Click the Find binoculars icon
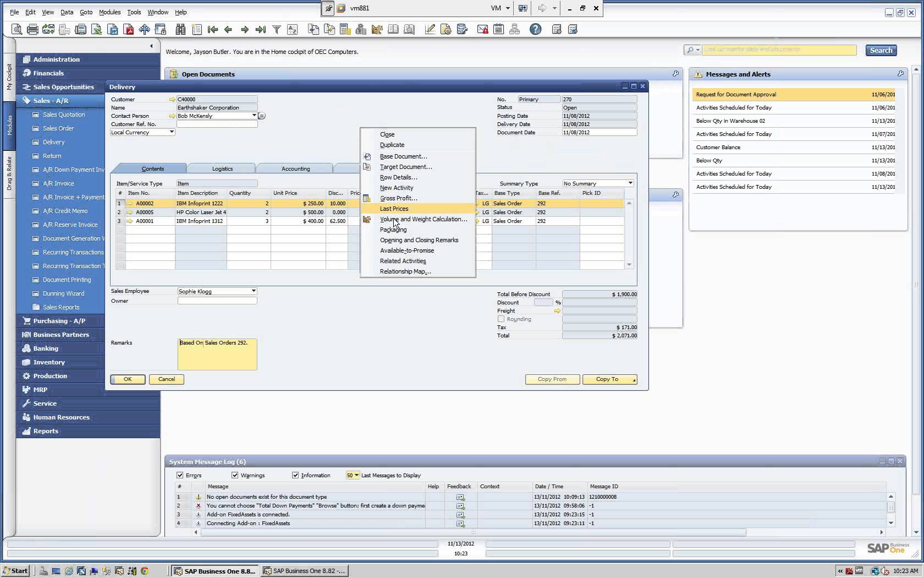Viewport: 924px width, 578px height. point(180,30)
